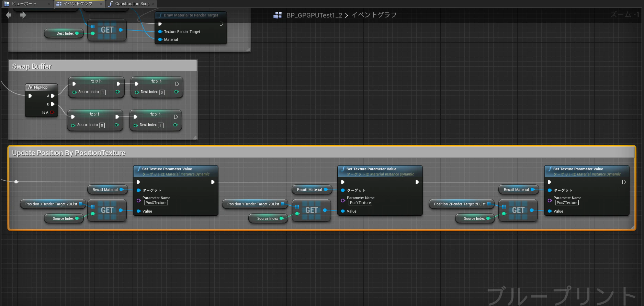Click resize handle of Update Position comment box

coord(632,227)
